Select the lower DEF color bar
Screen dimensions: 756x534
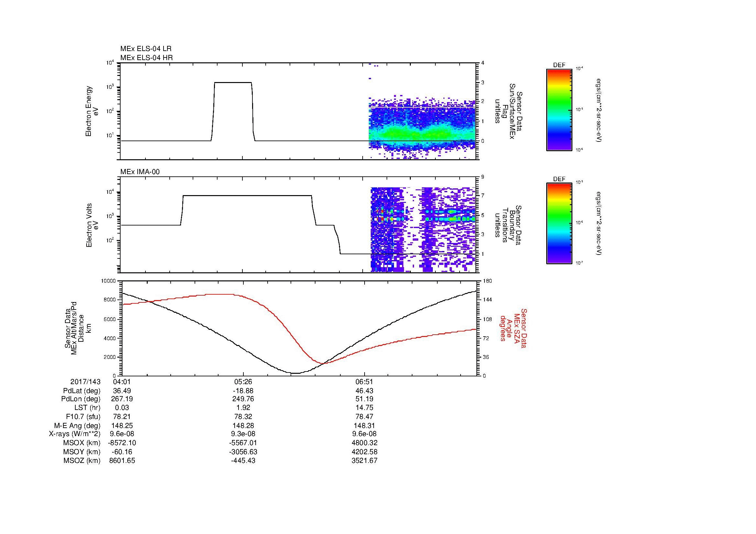(x=559, y=224)
